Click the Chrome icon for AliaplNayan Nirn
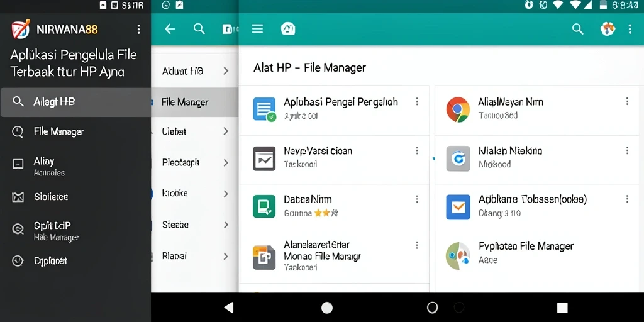644x322 pixels. point(458,109)
